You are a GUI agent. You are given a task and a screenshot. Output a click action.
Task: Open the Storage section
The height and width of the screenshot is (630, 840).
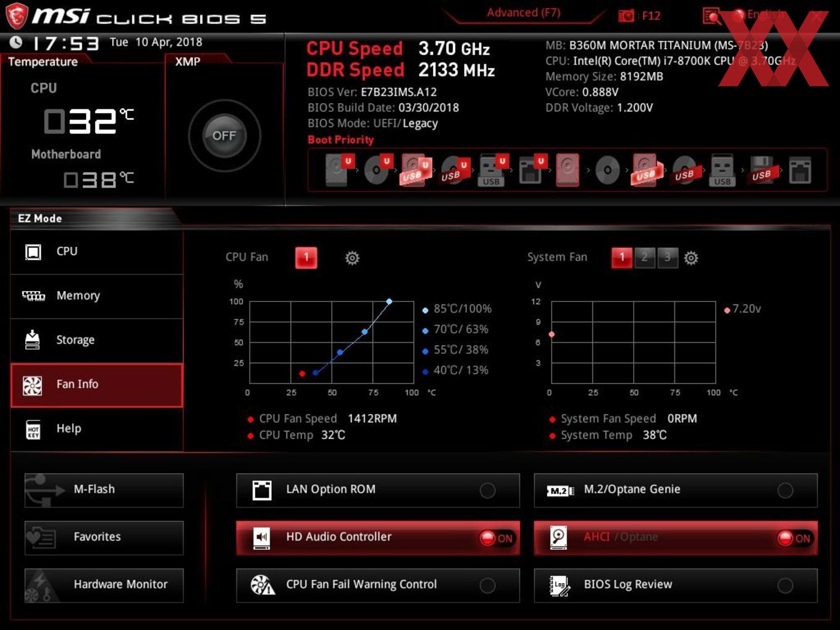[97, 340]
